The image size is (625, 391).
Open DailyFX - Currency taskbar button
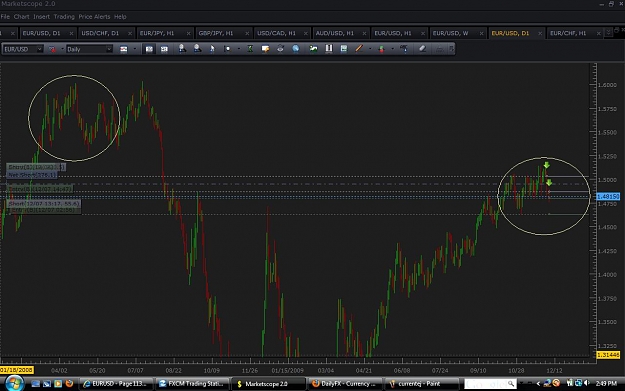[x=344, y=384]
